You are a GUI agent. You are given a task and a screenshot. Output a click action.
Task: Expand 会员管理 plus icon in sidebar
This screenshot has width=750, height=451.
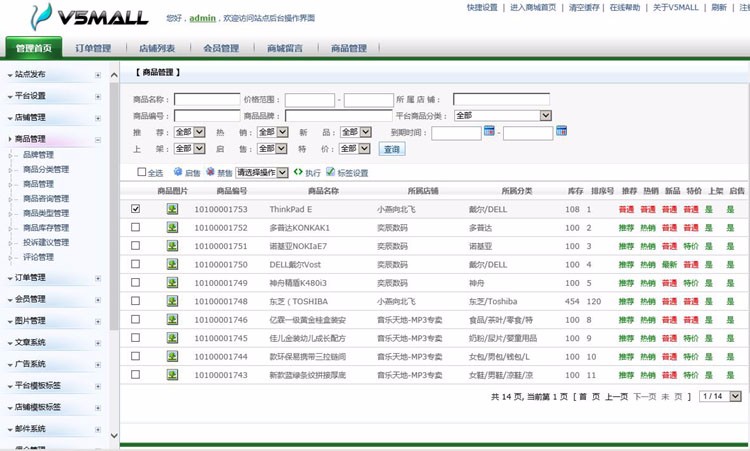98,300
